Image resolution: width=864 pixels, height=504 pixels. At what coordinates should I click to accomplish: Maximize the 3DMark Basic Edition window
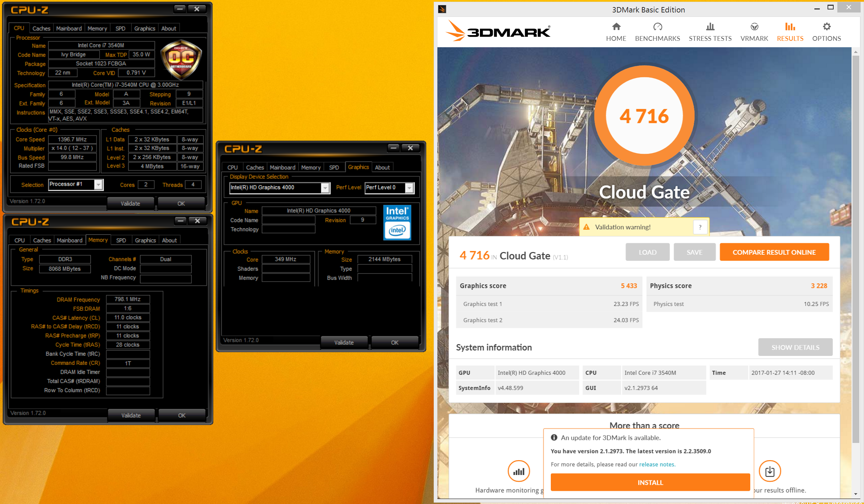(830, 7)
